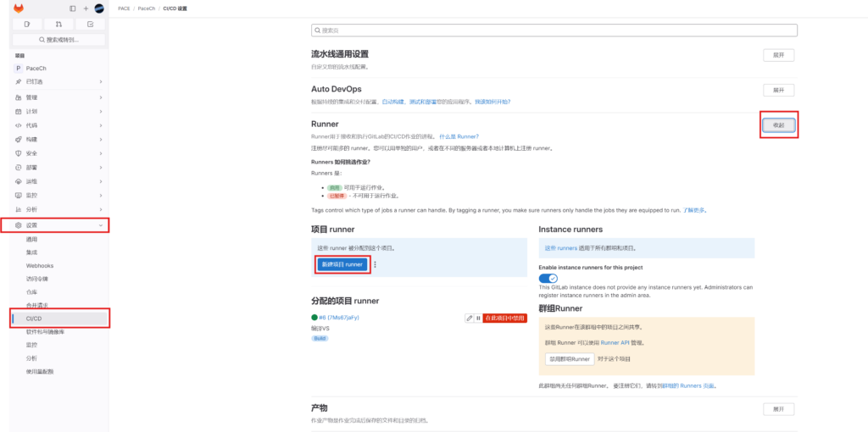Open the user avatar menu
868x432 pixels.
(99, 8)
